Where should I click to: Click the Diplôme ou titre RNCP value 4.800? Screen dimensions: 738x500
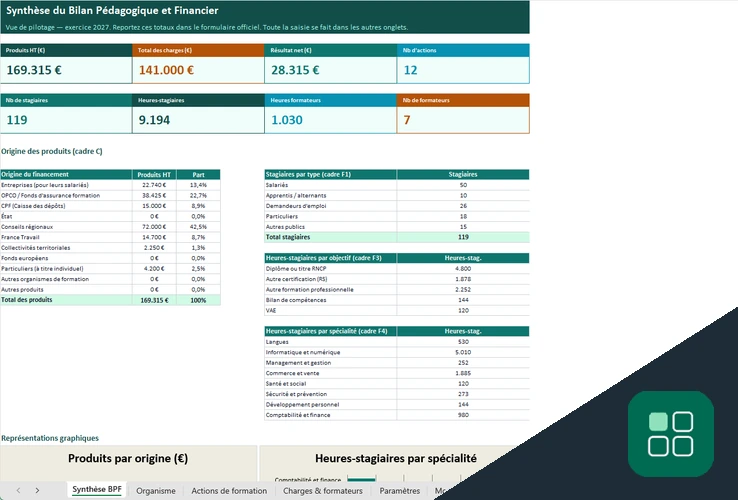click(463, 268)
